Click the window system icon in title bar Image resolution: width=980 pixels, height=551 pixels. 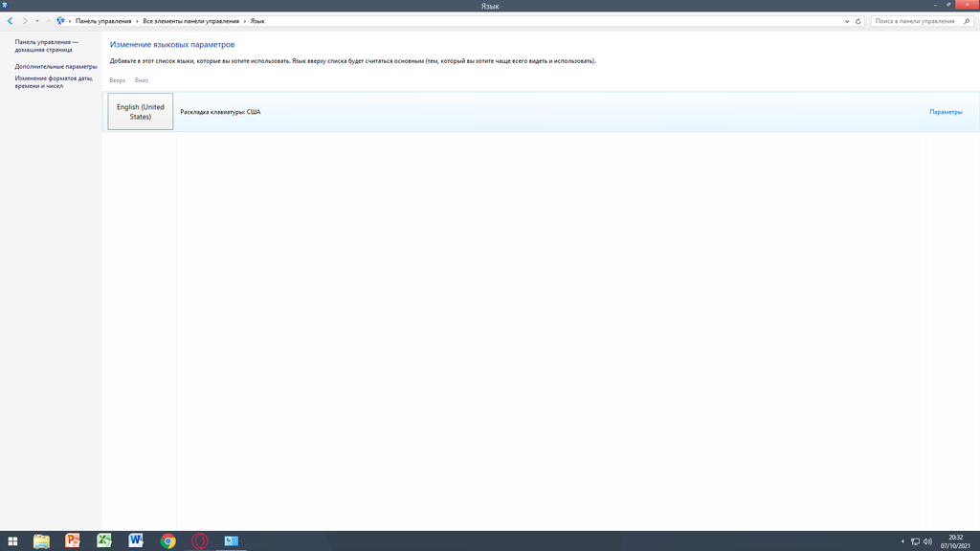pos(5,5)
